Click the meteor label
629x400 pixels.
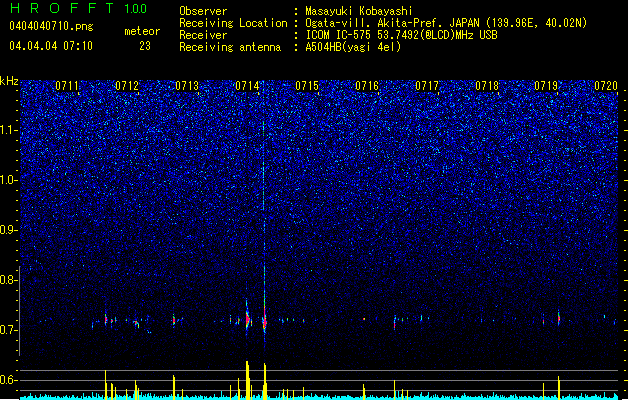coord(142,31)
